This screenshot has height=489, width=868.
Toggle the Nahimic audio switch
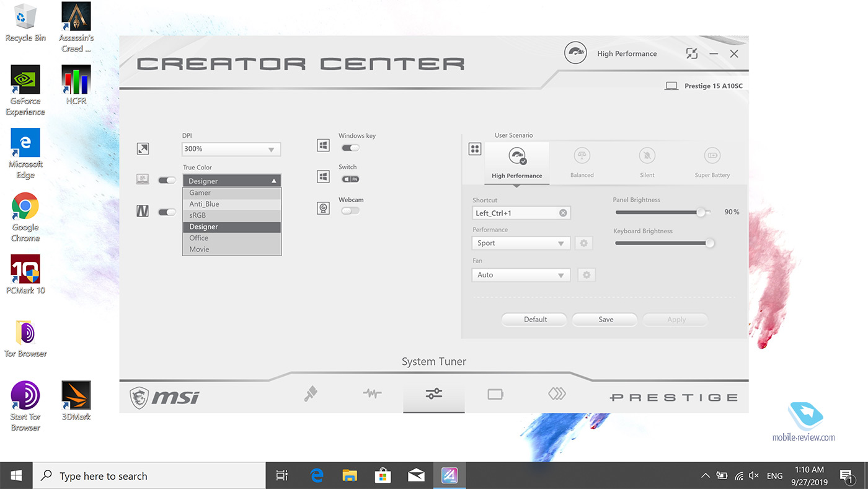[167, 212]
